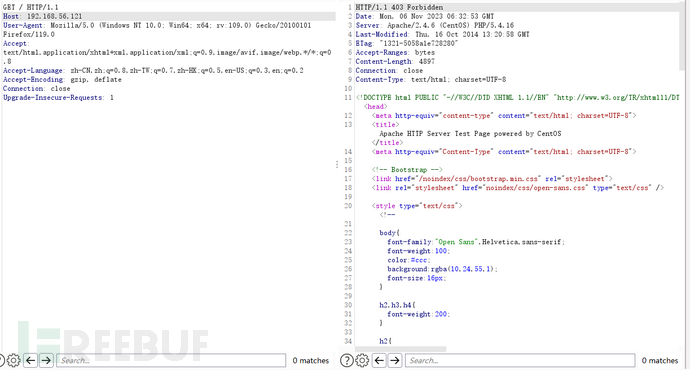Focus the request pane search field
690x370 pixels.
[x=171, y=360]
